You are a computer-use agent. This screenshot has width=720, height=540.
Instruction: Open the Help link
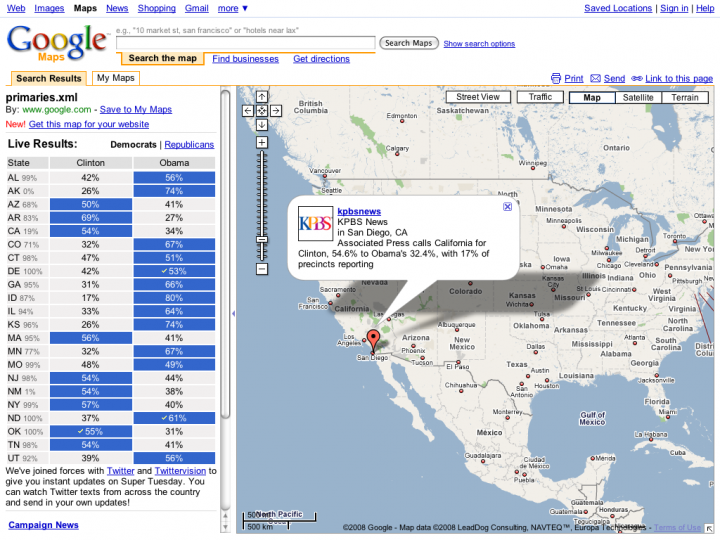coord(705,8)
